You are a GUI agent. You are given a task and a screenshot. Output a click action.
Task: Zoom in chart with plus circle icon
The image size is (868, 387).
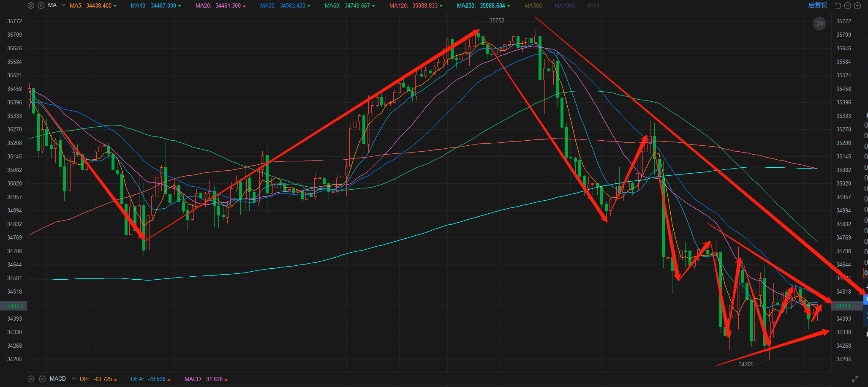click(857, 6)
